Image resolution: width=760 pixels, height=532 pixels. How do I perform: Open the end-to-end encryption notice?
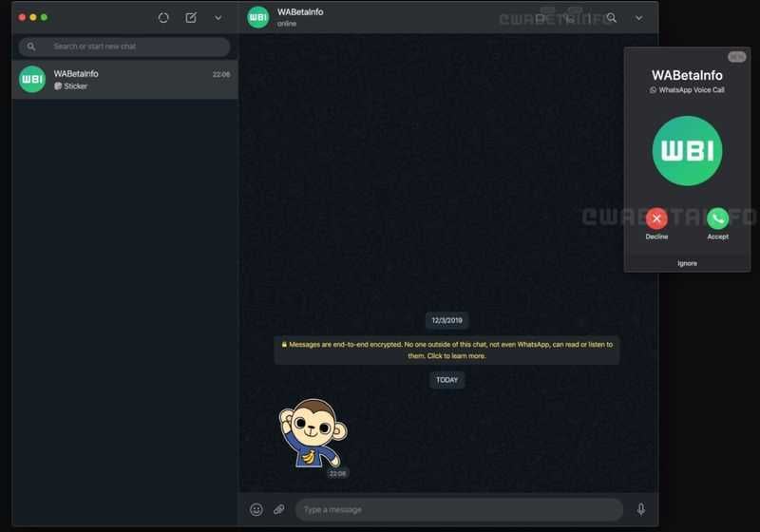(446, 350)
